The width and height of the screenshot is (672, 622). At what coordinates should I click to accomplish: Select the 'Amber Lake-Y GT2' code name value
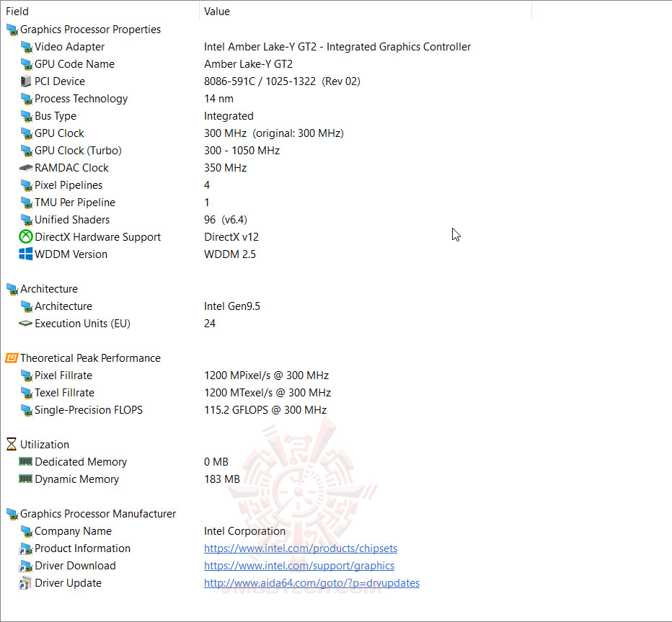click(x=248, y=64)
